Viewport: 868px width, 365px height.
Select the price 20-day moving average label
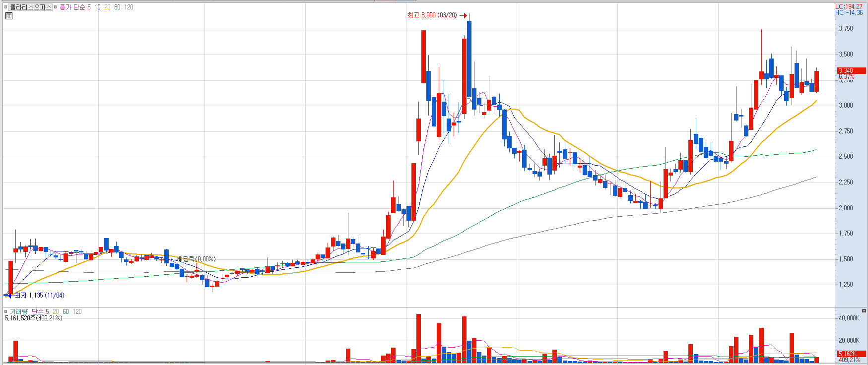pyautogui.click(x=107, y=7)
